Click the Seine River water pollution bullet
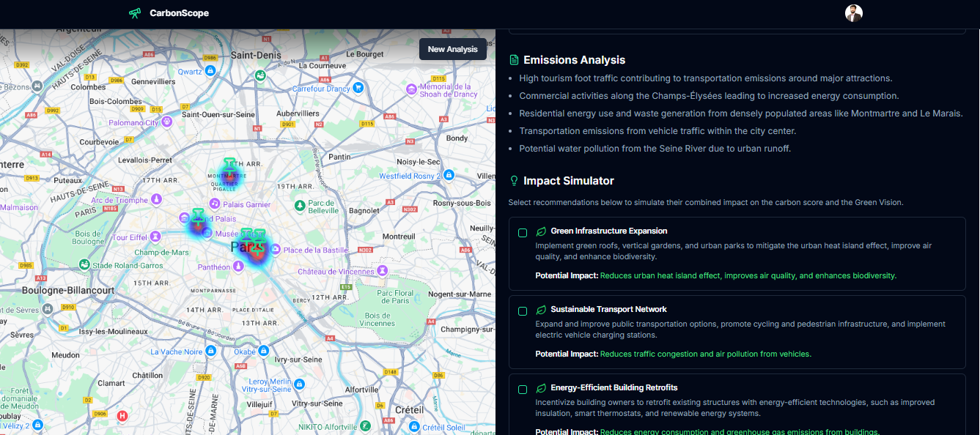 coord(655,149)
